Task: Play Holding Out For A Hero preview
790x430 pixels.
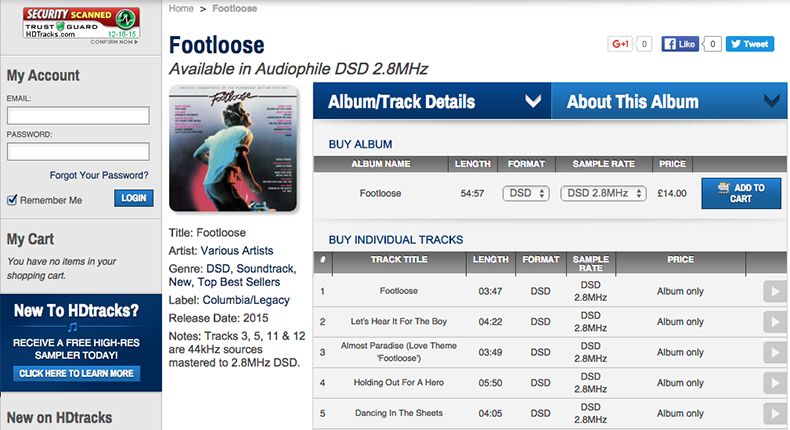Action: (774, 383)
